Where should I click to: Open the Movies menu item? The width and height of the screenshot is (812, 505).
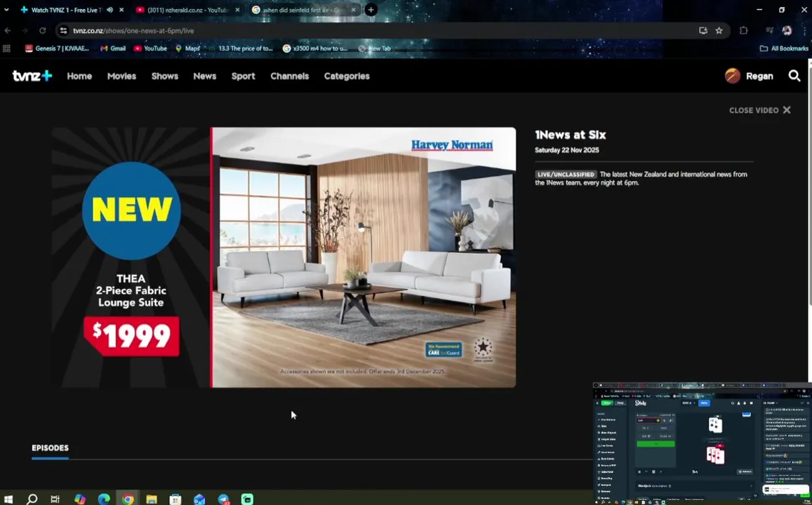(121, 76)
